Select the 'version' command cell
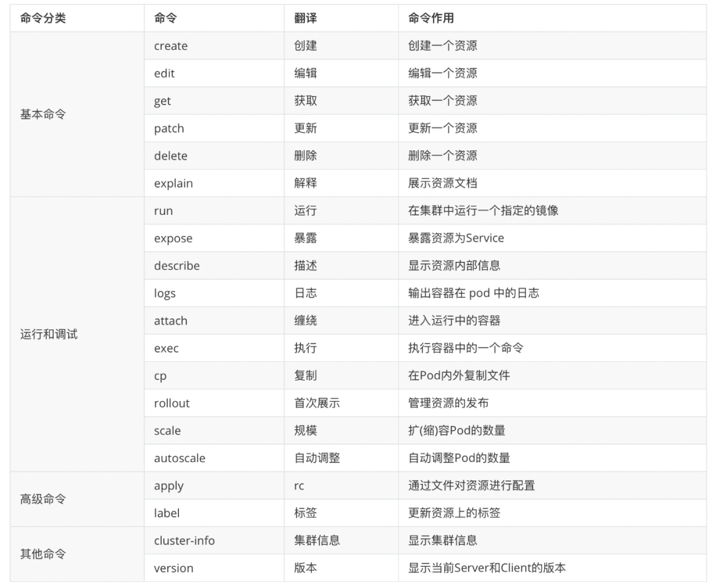Screen dimensions: 716x588 click(214, 568)
